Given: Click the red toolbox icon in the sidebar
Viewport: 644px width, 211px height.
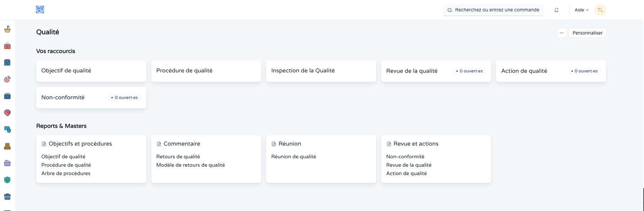Looking at the screenshot, I should [x=7, y=46].
